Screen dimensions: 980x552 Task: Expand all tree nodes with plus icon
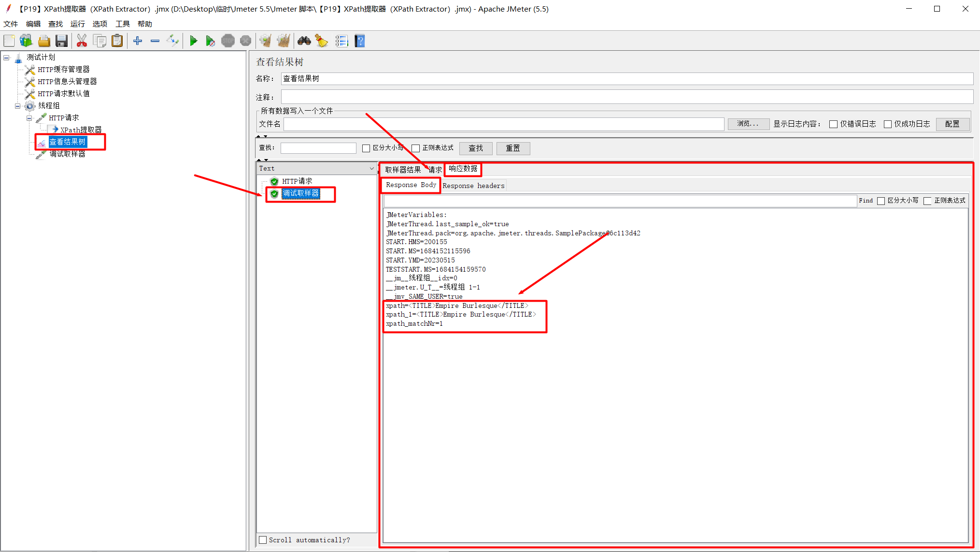click(137, 41)
